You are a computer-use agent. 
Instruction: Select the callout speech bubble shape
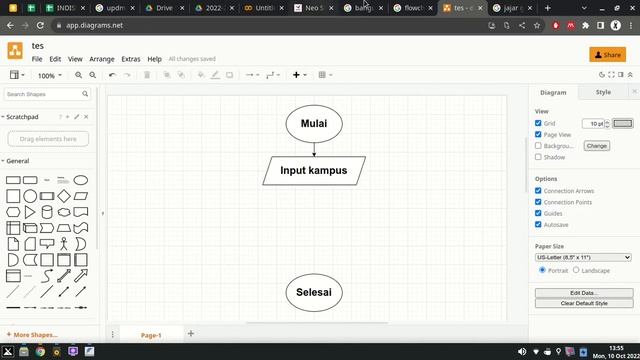[47, 244]
